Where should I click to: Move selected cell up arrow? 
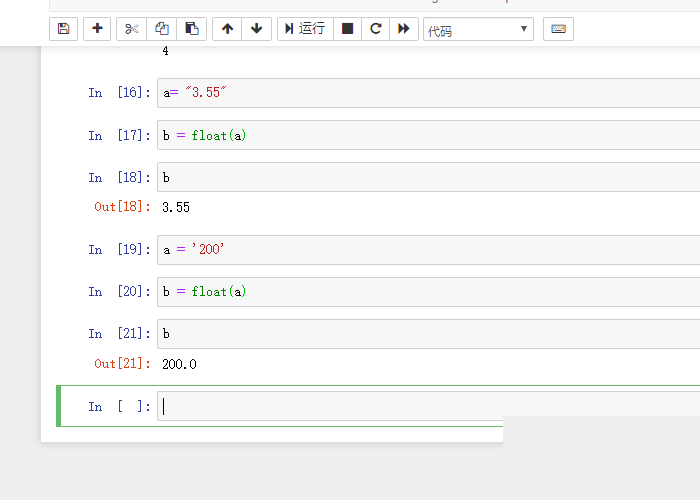coord(227,29)
